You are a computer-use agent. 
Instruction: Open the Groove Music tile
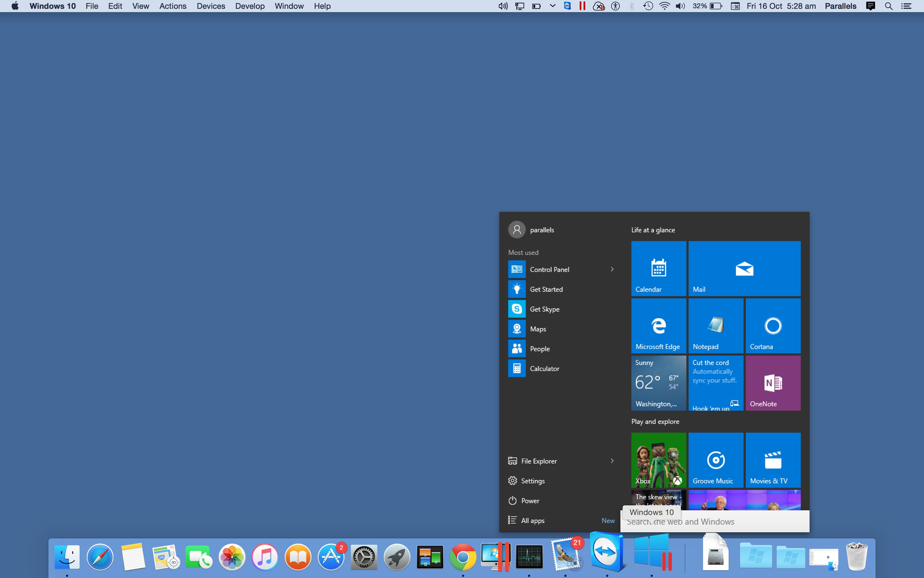pos(716,460)
